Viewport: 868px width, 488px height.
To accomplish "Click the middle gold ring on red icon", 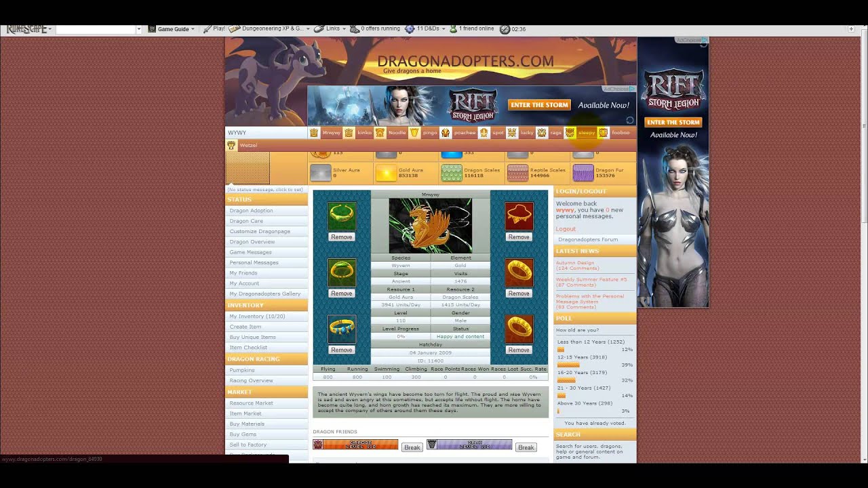I will coord(519,272).
